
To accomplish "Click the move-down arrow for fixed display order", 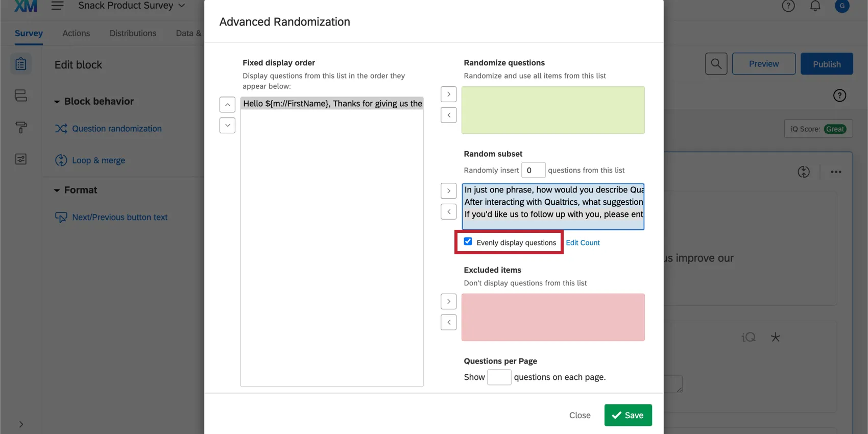I will pos(227,125).
